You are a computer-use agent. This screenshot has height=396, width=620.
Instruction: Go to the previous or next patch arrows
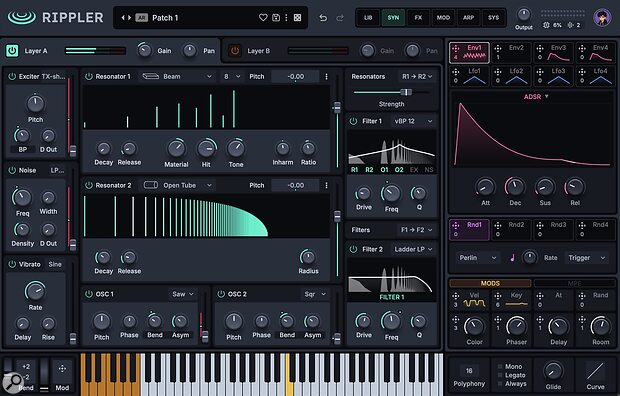(x=126, y=17)
